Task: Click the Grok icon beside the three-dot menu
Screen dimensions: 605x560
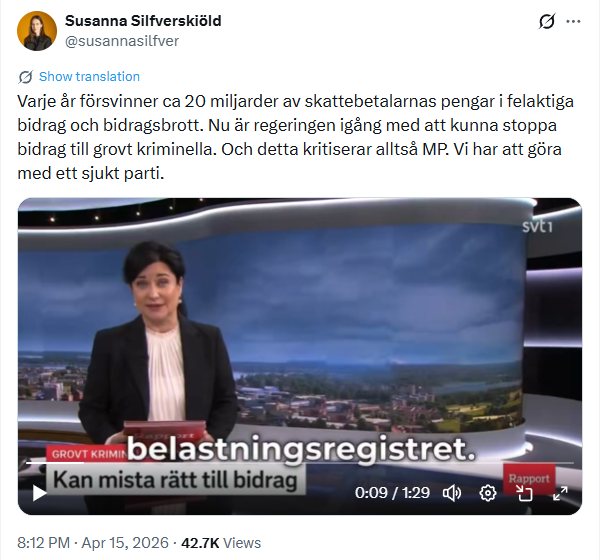Action: [x=547, y=21]
